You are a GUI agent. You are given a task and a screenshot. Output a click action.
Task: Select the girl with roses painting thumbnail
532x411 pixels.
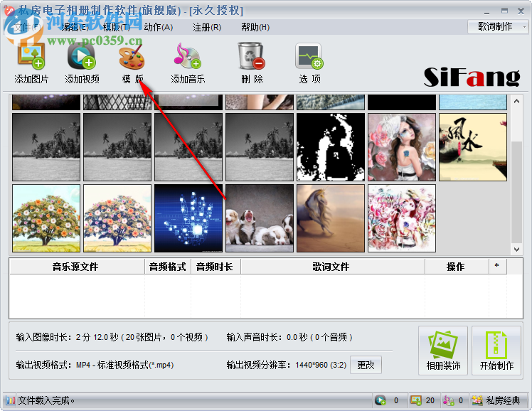coord(402,147)
